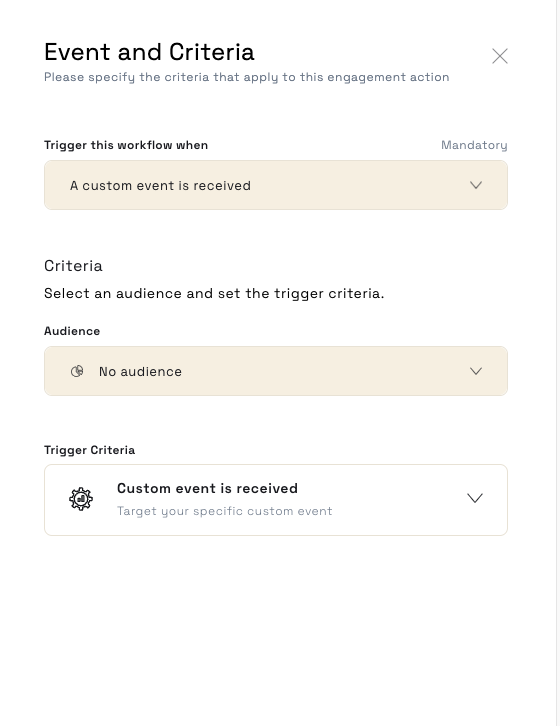This screenshot has width=560, height=726.
Task: Click the 'Event and Criteria' panel title
Action: (149, 52)
